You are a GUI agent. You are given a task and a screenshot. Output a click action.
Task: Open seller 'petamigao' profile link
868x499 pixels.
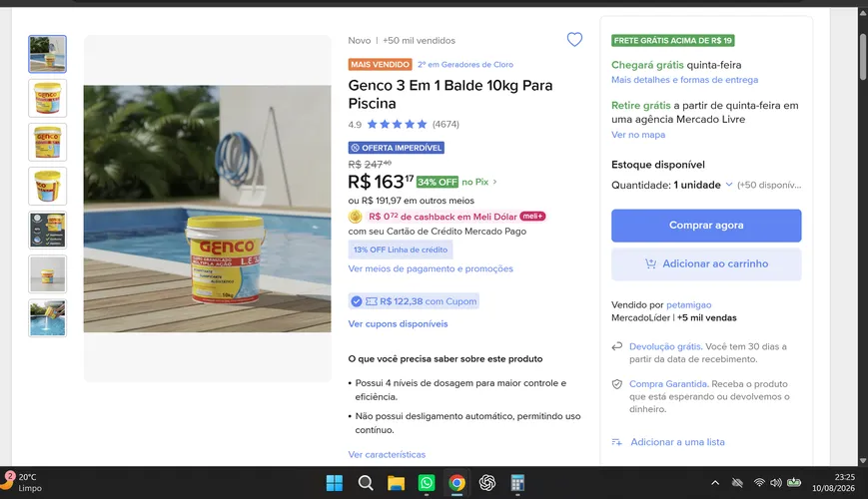tap(688, 304)
